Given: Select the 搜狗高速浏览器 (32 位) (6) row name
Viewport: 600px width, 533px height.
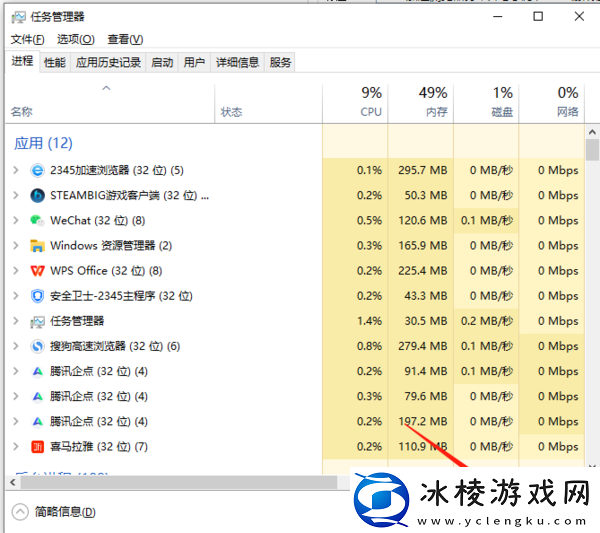Looking at the screenshot, I should [115, 346].
